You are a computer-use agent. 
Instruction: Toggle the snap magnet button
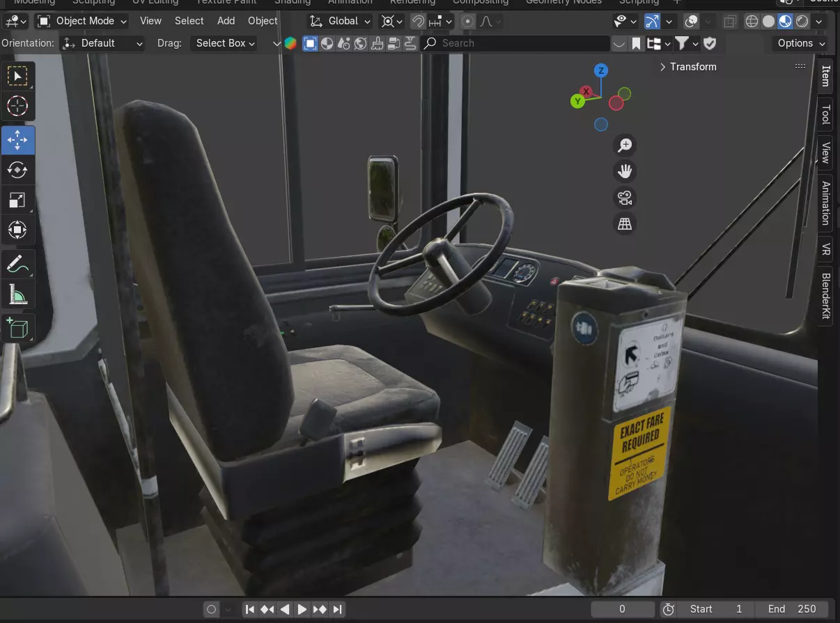(x=418, y=21)
